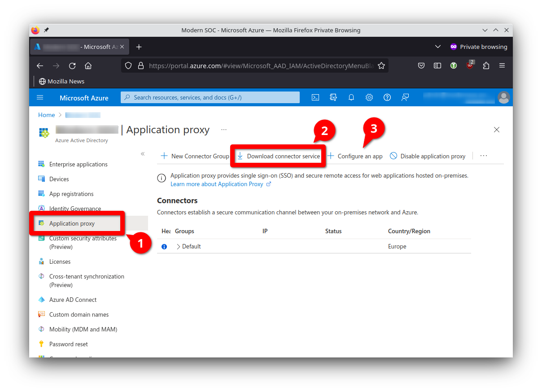The height and width of the screenshot is (392, 542).
Task: Click Download connector service
Action: point(278,156)
